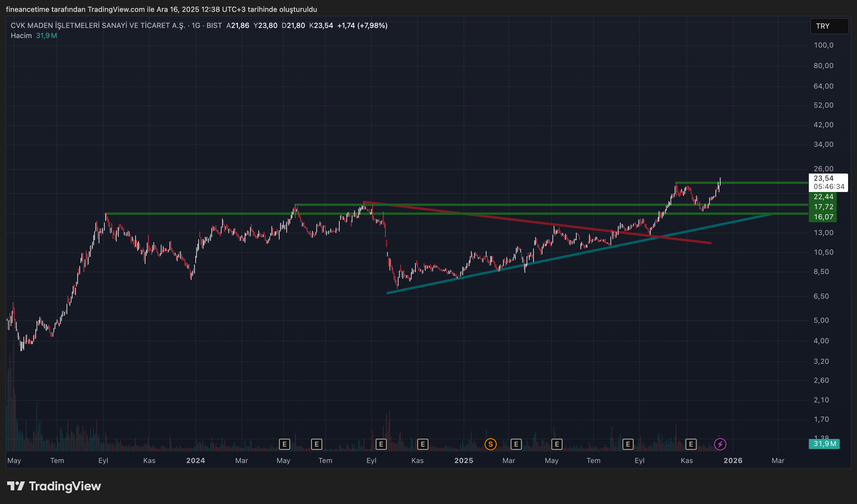Click the earnings marker at May 2025

click(x=556, y=444)
